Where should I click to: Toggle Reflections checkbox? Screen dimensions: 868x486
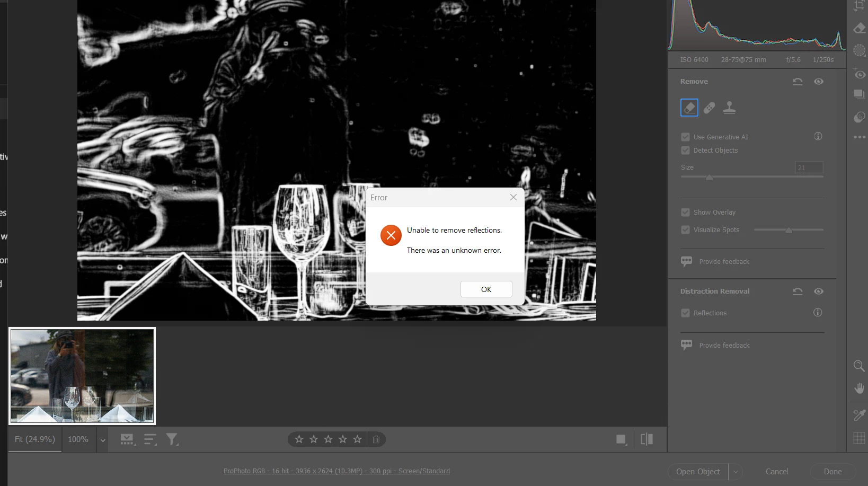[685, 313]
